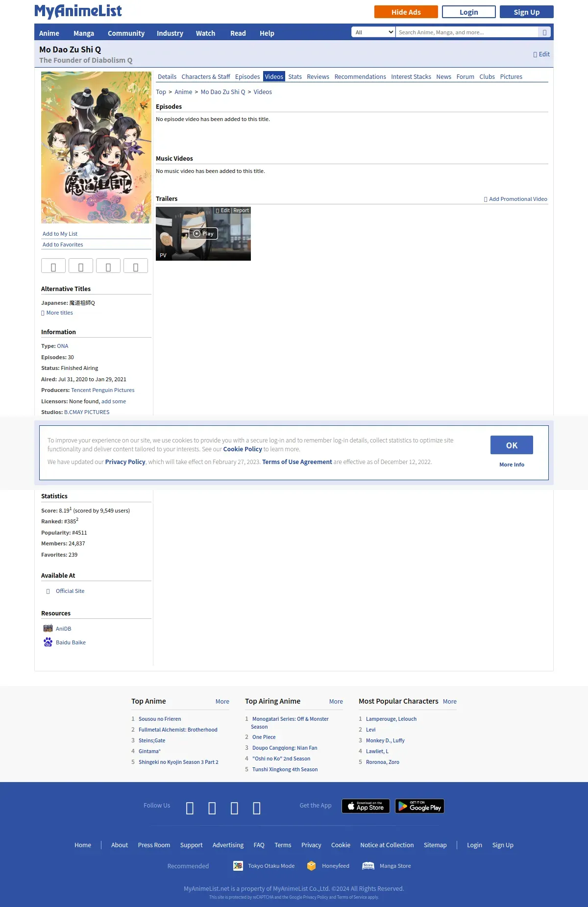This screenshot has width=588, height=907.
Task: Click Add to My List
Action: tap(60, 234)
